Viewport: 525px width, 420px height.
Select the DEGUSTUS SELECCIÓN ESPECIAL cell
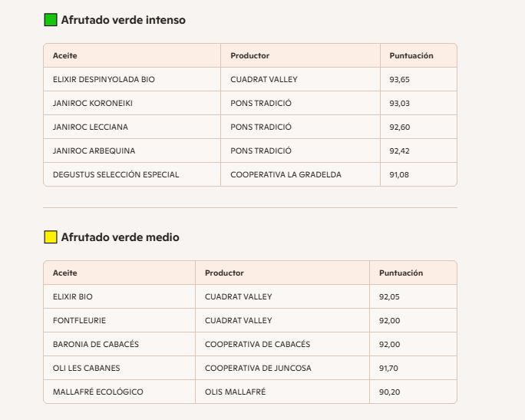116,175
